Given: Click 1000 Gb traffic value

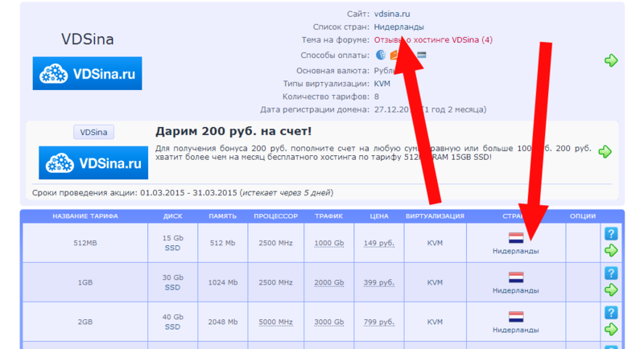Looking at the screenshot, I should pos(329,243).
